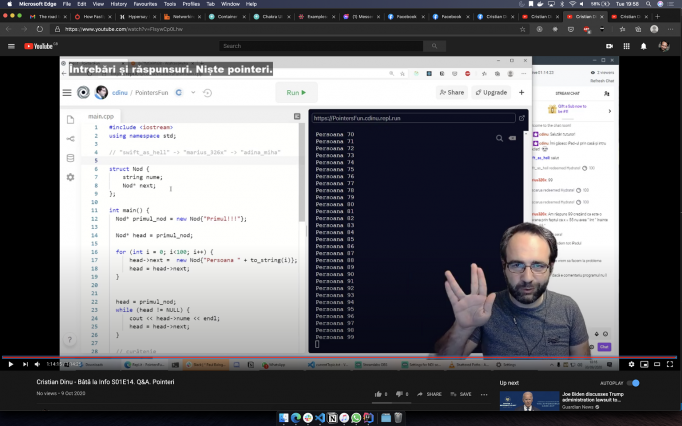
Task: Switch to the 'How Fast' tab
Action: [x=93, y=17]
